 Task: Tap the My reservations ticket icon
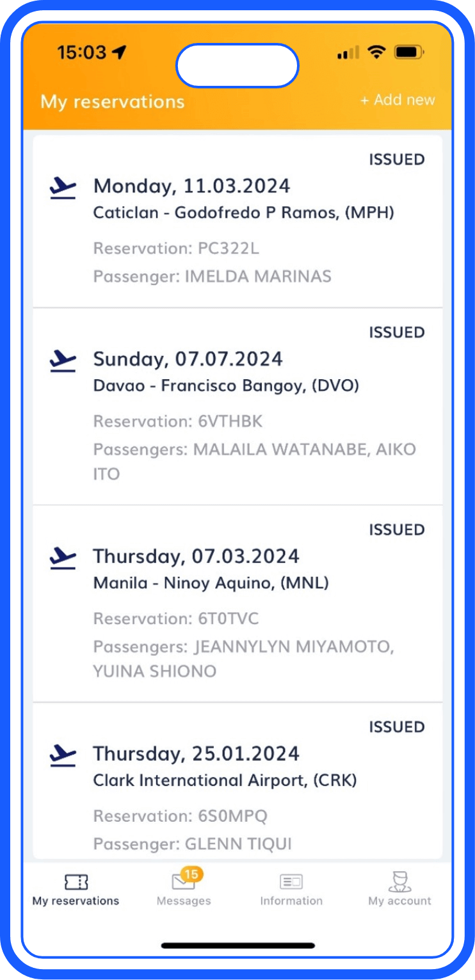(76, 882)
